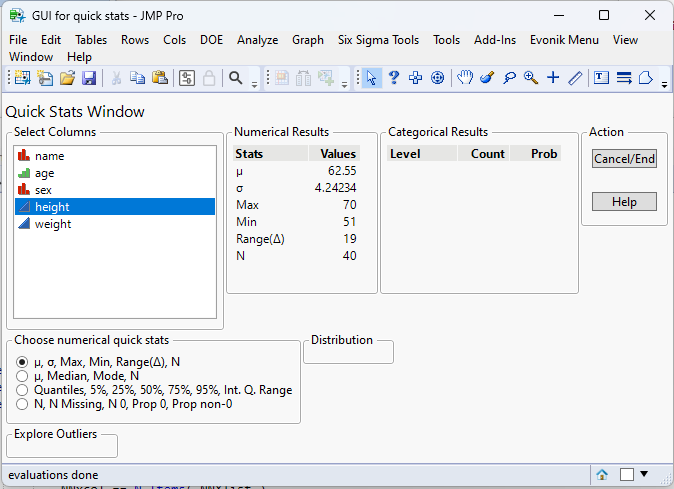Screen dimensions: 674x489
Task: Click the Help button in Action panel
Action: tap(624, 202)
